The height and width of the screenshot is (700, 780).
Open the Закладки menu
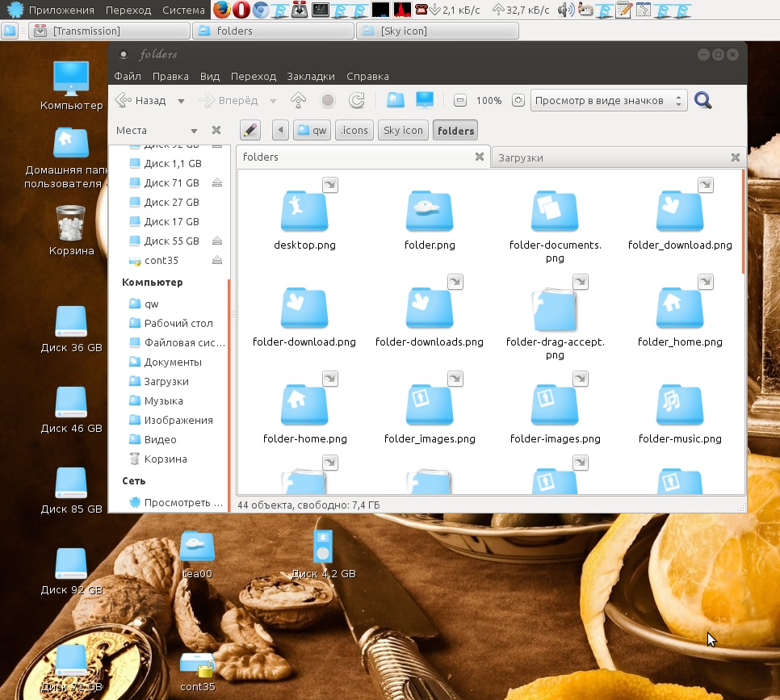point(311,76)
